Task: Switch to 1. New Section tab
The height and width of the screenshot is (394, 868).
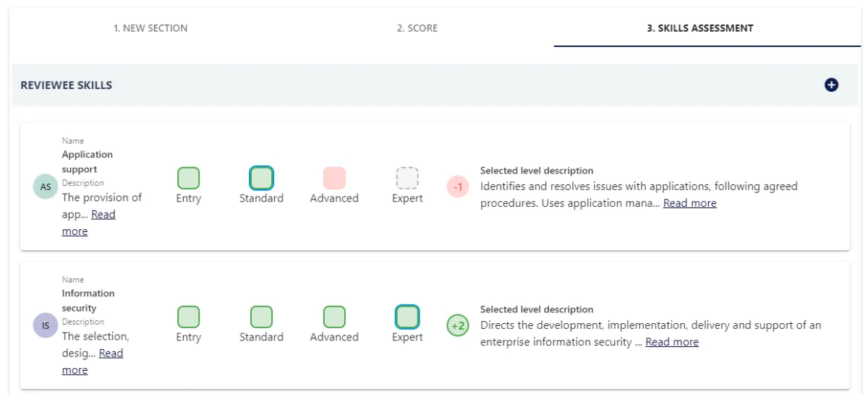Action: (150, 28)
